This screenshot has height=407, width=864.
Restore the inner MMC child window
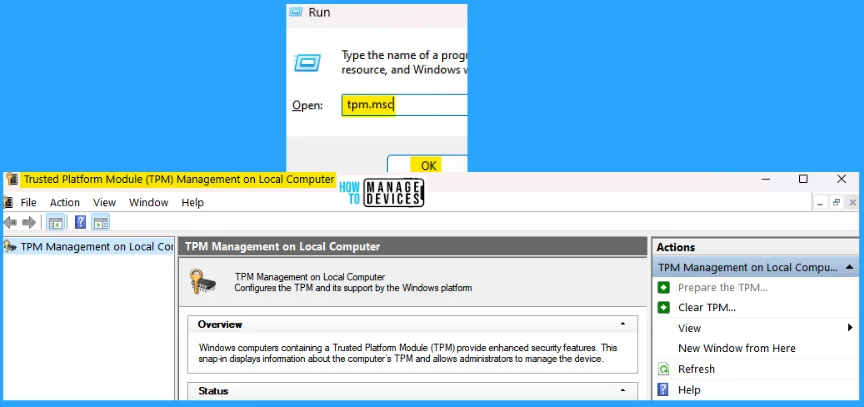coord(836,203)
